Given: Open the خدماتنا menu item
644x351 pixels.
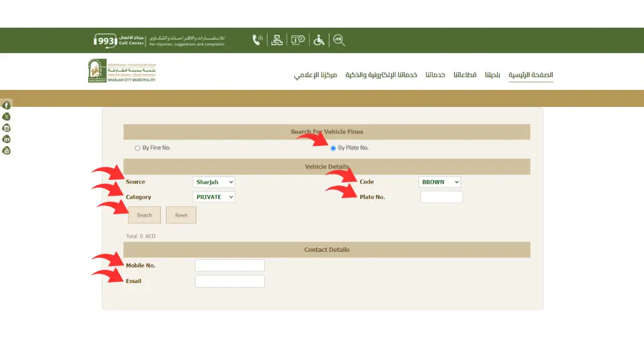Looking at the screenshot, I should coord(435,75).
